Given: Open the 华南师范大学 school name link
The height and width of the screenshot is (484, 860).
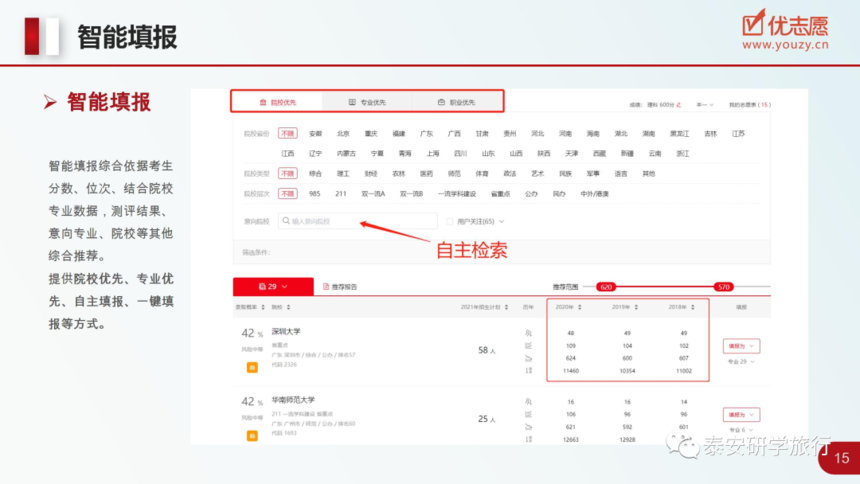Looking at the screenshot, I should coord(293,400).
